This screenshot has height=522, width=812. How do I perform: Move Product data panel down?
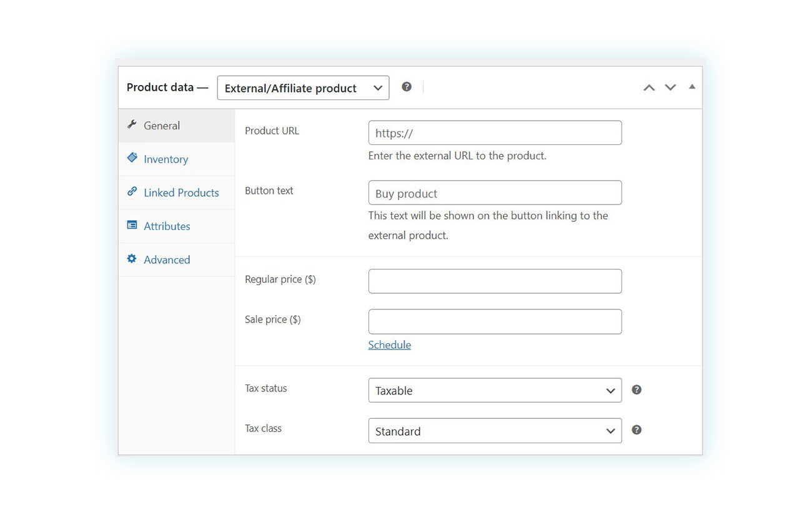[670, 88]
